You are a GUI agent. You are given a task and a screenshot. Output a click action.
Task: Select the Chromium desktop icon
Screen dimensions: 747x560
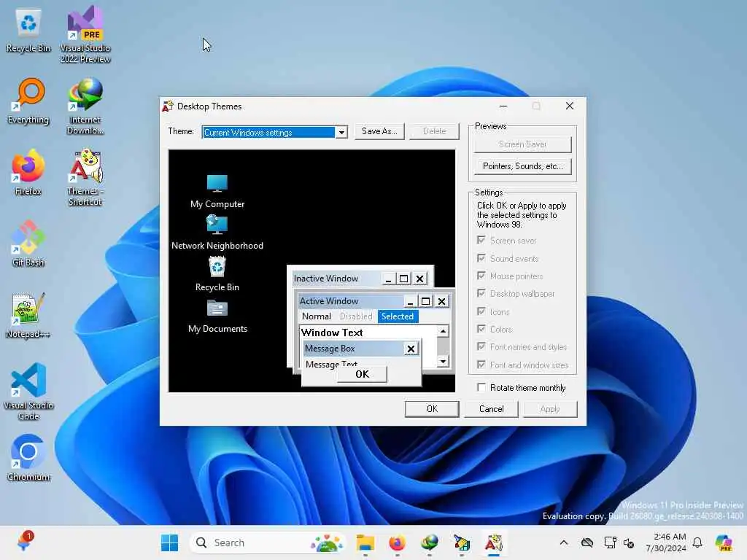tap(28, 458)
